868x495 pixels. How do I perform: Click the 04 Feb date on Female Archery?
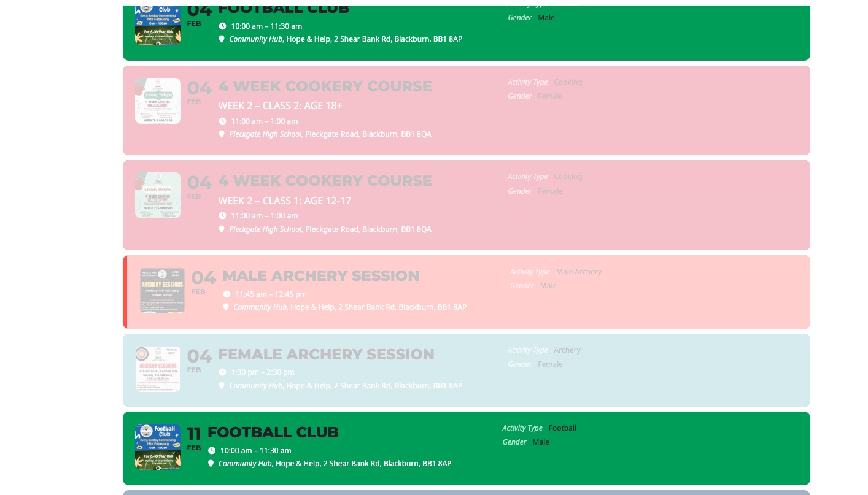[x=199, y=360]
